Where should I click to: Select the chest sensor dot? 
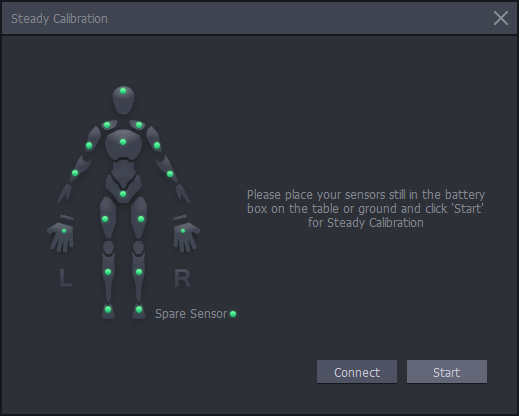pos(123,142)
